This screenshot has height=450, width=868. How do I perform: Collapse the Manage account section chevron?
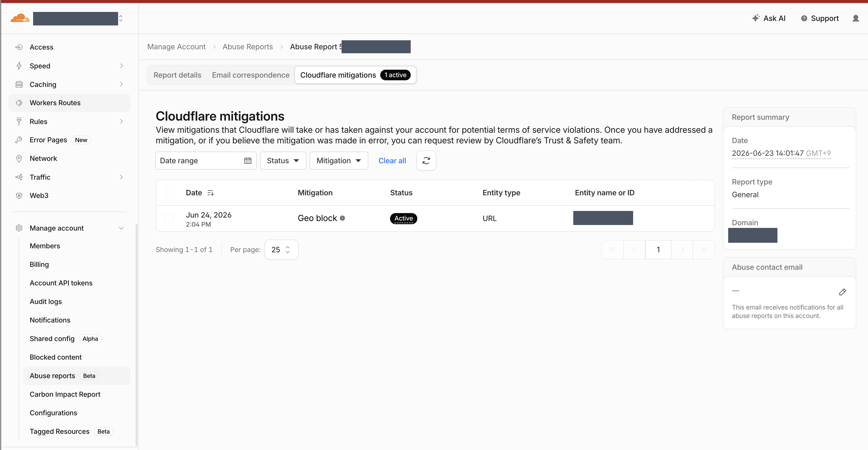[x=121, y=228]
